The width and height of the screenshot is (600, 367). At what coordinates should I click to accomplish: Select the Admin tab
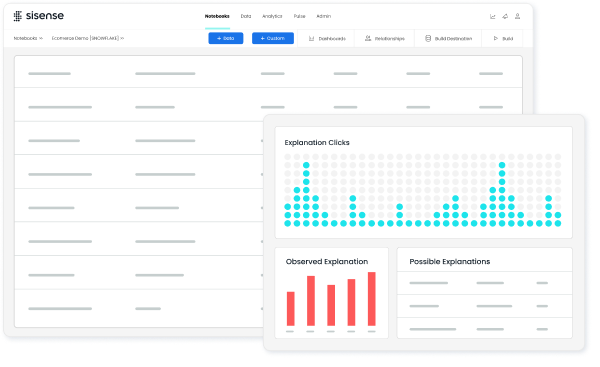click(x=323, y=16)
